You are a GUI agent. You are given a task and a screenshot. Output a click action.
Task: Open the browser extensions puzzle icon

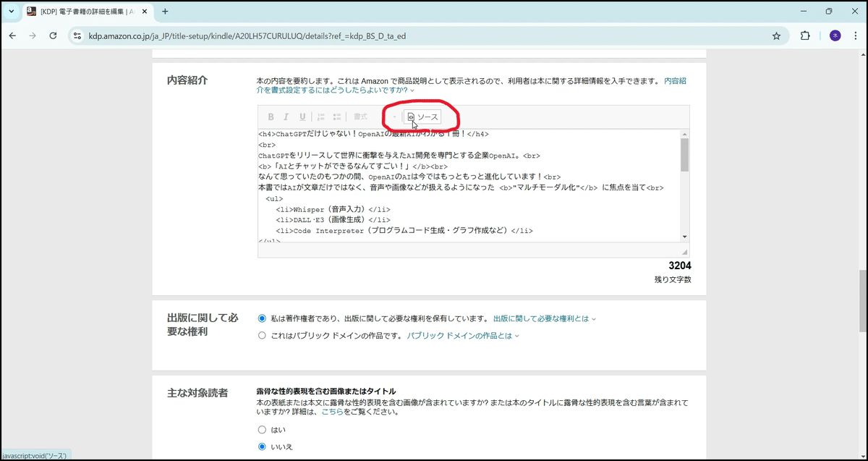click(x=805, y=35)
